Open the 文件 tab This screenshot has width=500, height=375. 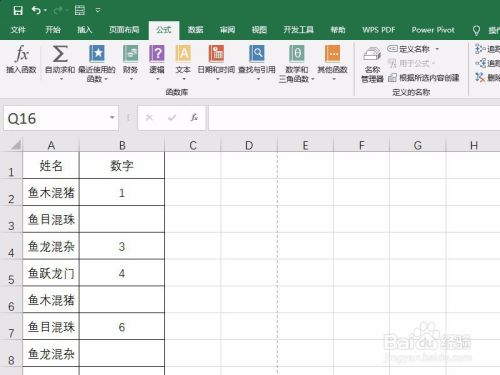tap(18, 30)
